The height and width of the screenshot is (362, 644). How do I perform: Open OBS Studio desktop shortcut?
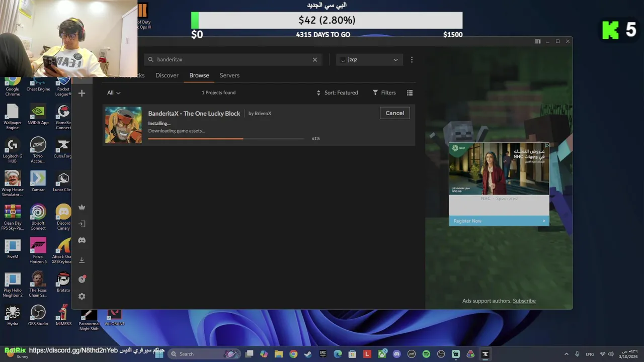[x=38, y=315]
